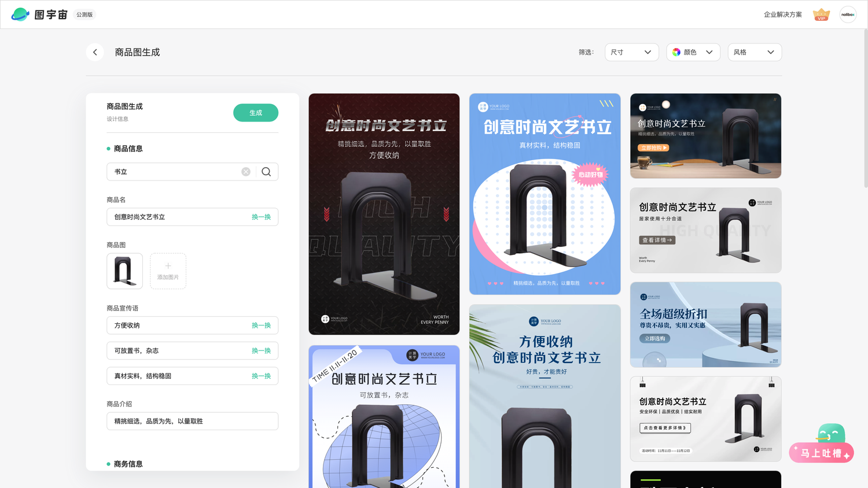Open the nolibox user avatar
This screenshot has width=868, height=488.
(x=848, y=14)
